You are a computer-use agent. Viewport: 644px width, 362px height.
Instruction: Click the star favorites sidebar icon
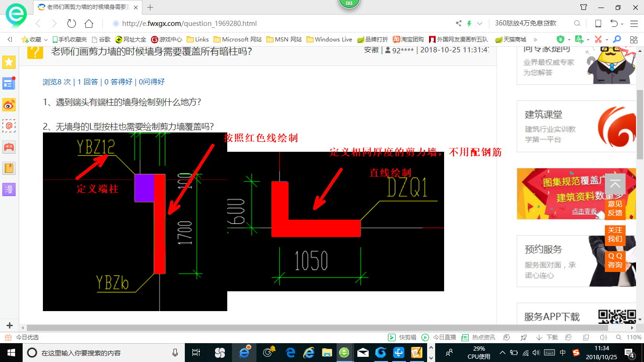(9, 62)
